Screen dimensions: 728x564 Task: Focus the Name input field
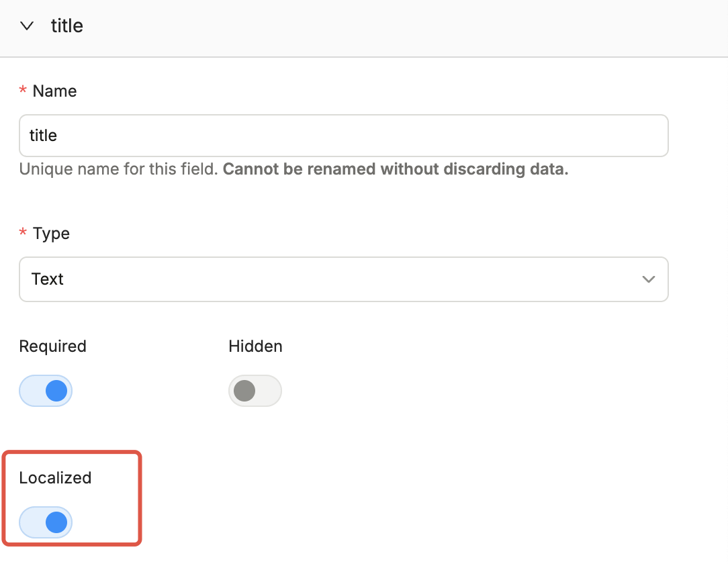pos(343,136)
